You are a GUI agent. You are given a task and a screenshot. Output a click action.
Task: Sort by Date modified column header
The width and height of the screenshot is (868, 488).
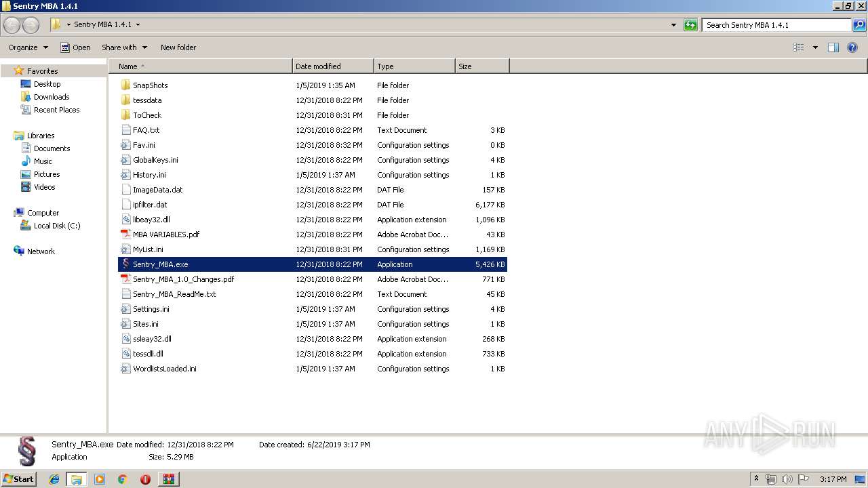click(333, 66)
